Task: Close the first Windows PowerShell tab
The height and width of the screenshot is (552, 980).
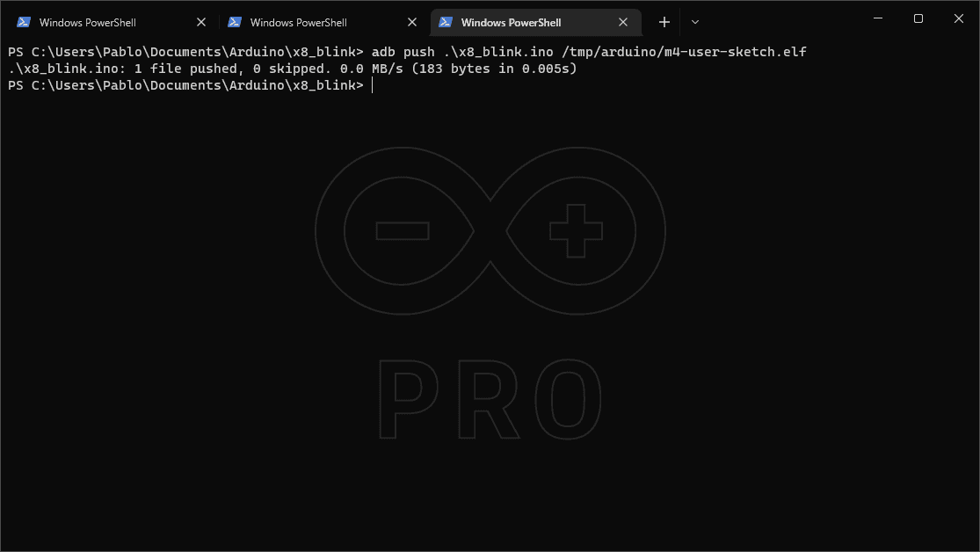Action: [201, 22]
